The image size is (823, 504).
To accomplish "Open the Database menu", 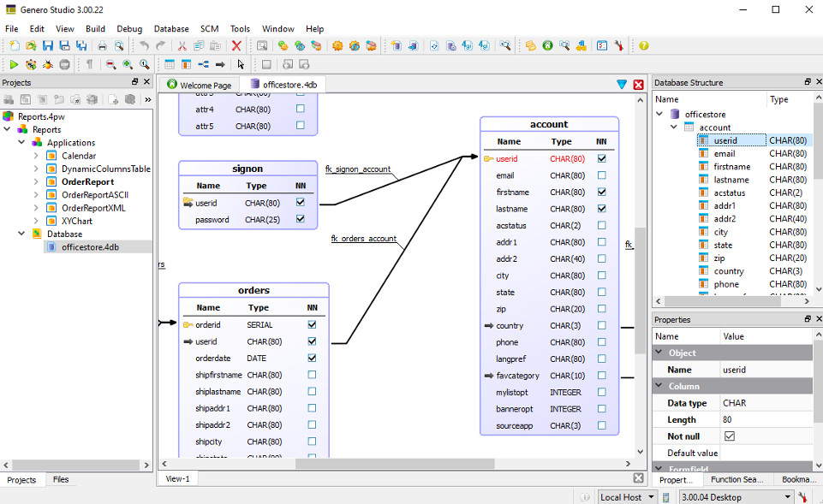I will 170,28.
